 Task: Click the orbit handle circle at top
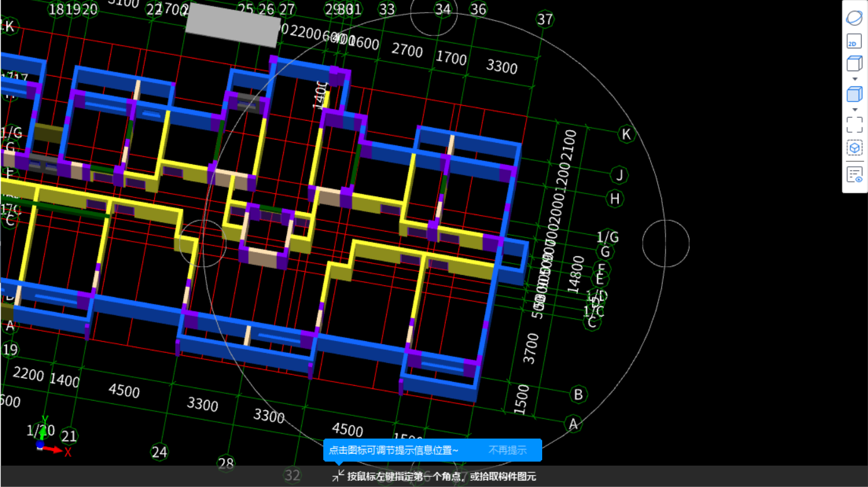[433, 13]
